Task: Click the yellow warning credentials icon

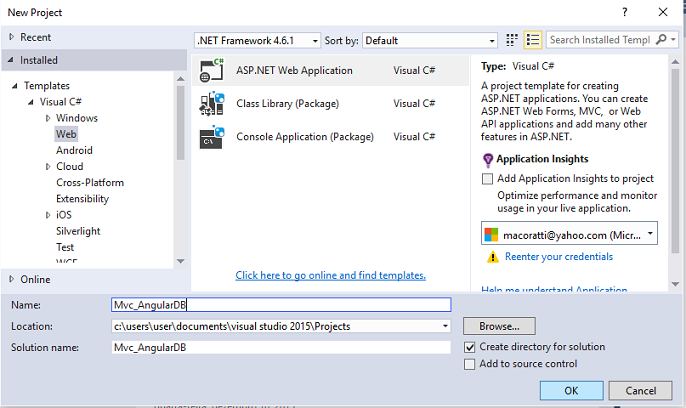Action: (493, 257)
